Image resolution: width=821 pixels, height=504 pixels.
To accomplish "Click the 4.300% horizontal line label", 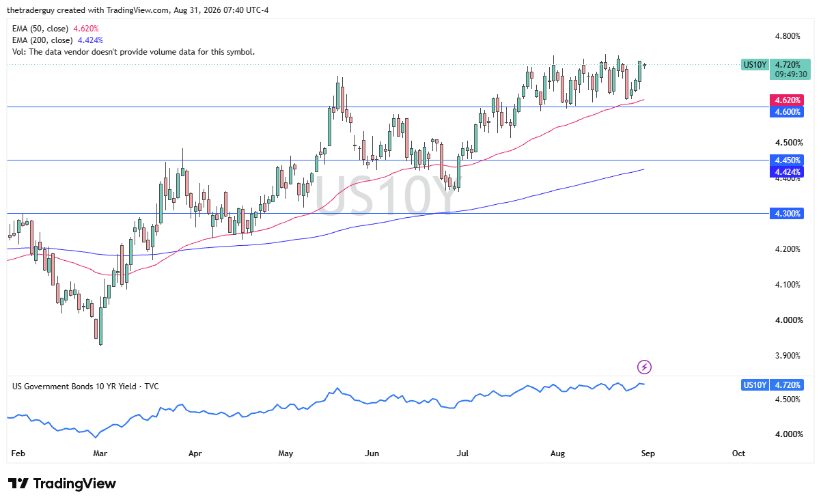I will point(786,213).
